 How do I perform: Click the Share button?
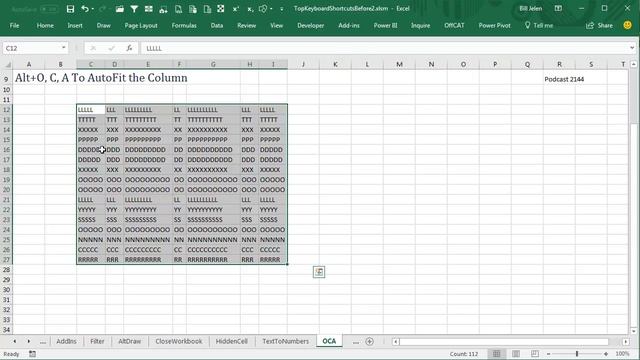coord(600,25)
